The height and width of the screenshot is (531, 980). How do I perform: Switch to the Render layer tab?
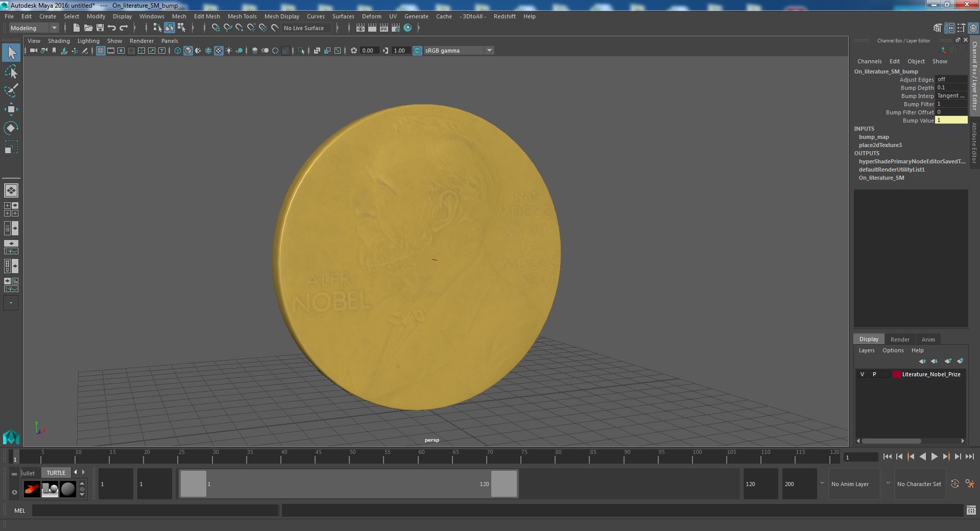[900, 340]
